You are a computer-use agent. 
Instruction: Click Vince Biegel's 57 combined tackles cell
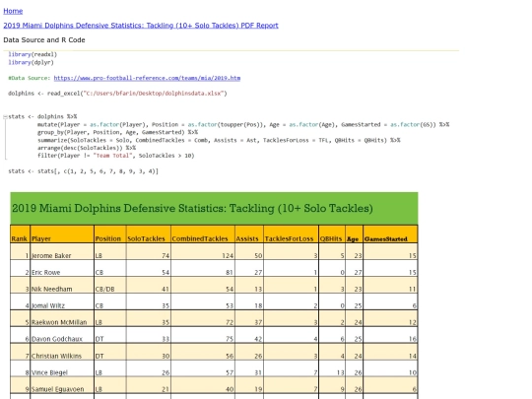tap(203, 368)
